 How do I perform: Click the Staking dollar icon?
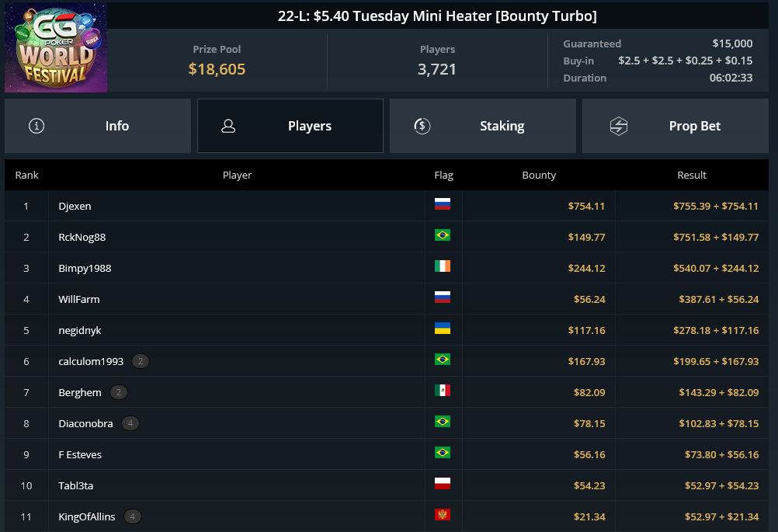tap(422, 126)
